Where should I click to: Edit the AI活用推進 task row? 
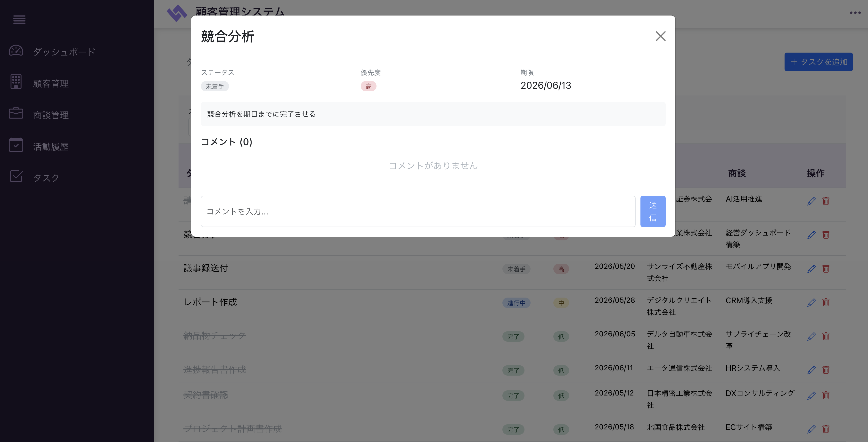tap(811, 201)
